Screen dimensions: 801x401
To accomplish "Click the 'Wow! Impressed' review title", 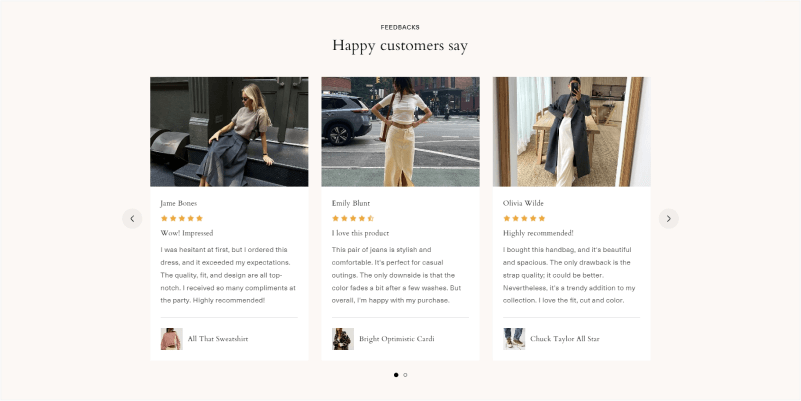I will 187,233.
